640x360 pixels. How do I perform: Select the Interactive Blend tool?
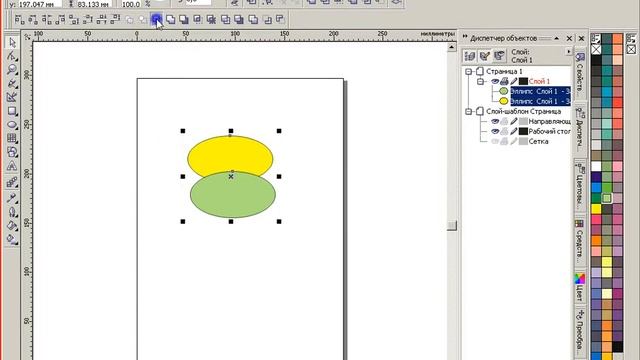(12, 182)
